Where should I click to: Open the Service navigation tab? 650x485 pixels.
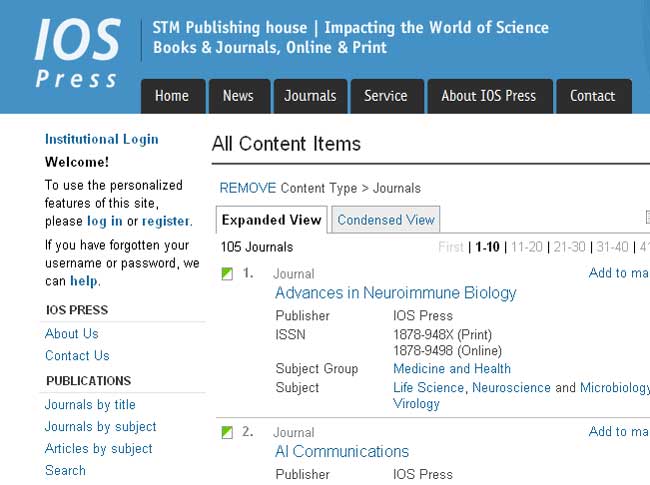tap(387, 96)
